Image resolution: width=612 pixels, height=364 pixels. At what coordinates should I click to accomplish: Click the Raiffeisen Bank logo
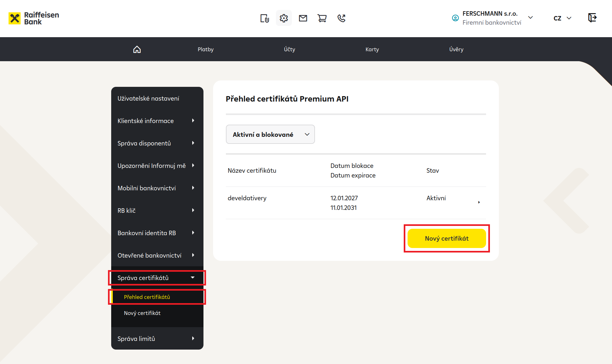34,18
